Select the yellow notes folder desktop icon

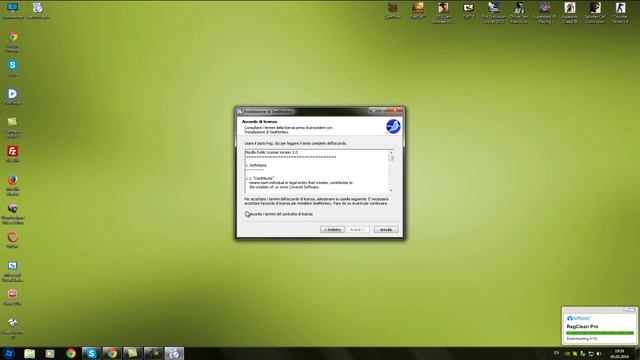(12, 127)
